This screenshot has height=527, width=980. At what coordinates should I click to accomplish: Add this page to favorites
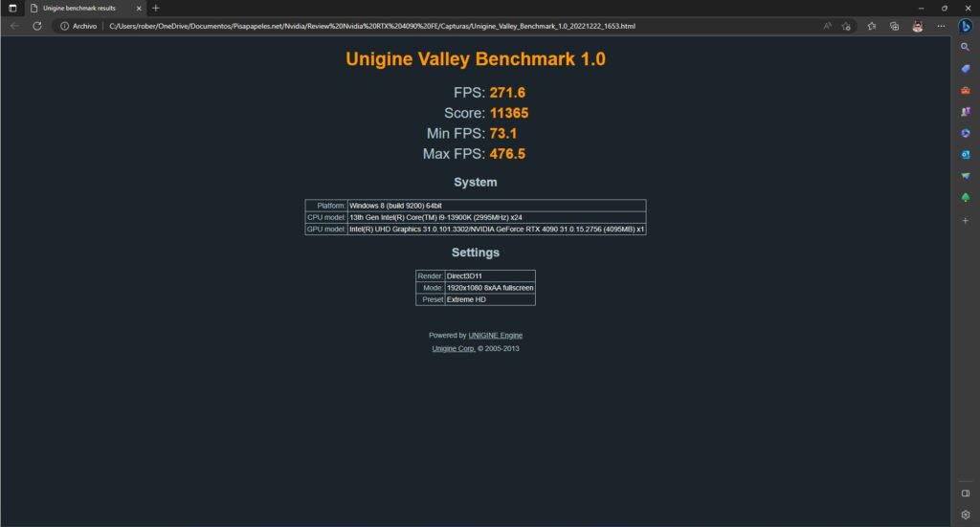(846, 26)
